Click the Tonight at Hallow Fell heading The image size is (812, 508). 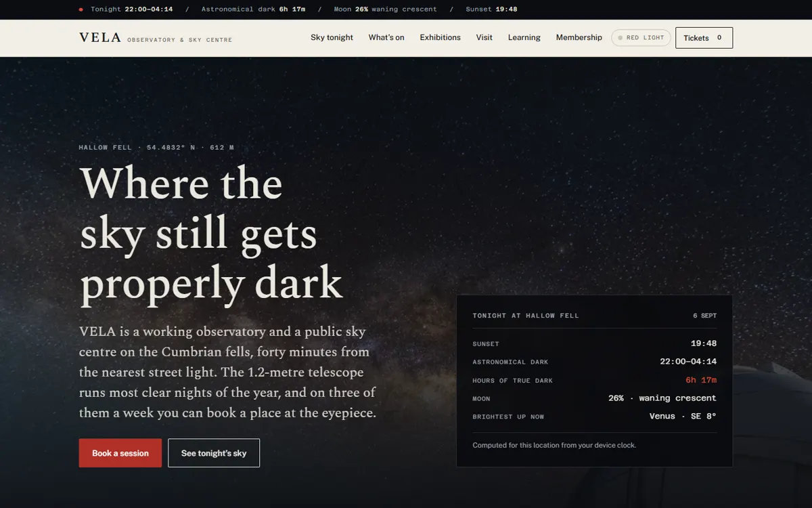click(526, 316)
